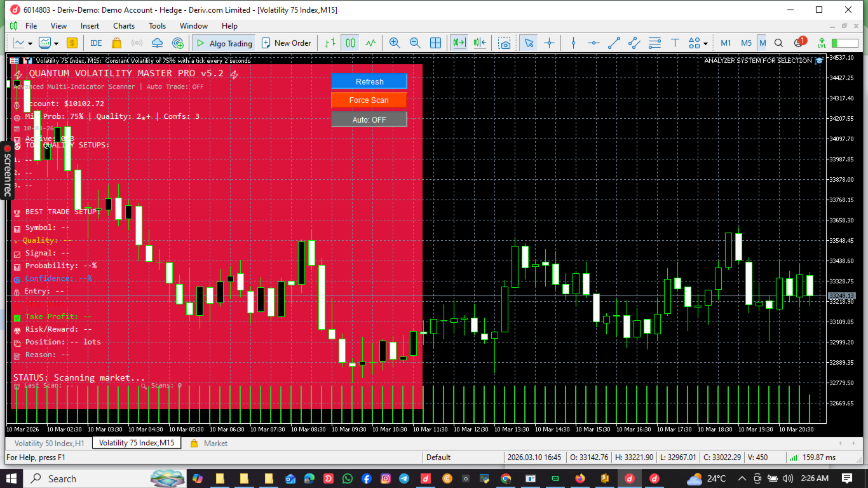Open the Tools menu
Image resolution: width=868 pixels, height=488 pixels.
[157, 26]
